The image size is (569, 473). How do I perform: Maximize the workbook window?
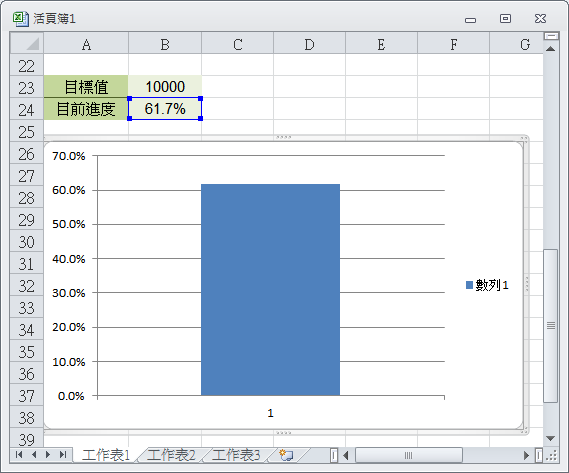click(x=505, y=19)
